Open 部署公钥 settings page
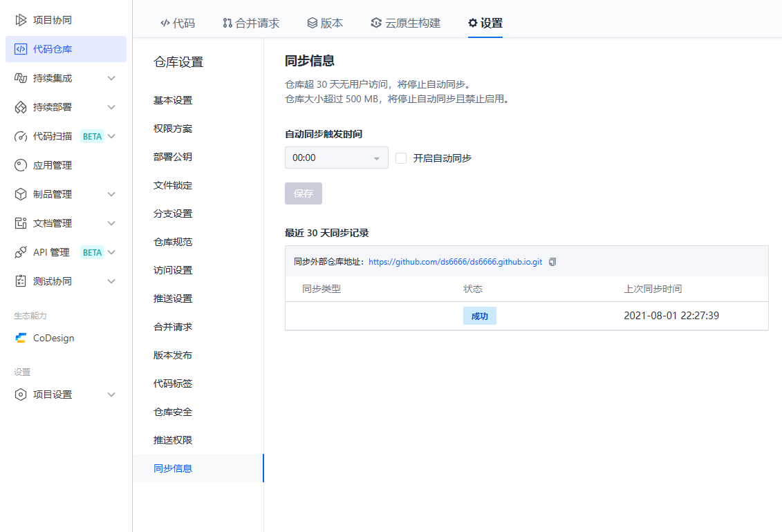The width and height of the screenshot is (782, 532). pyautogui.click(x=173, y=157)
